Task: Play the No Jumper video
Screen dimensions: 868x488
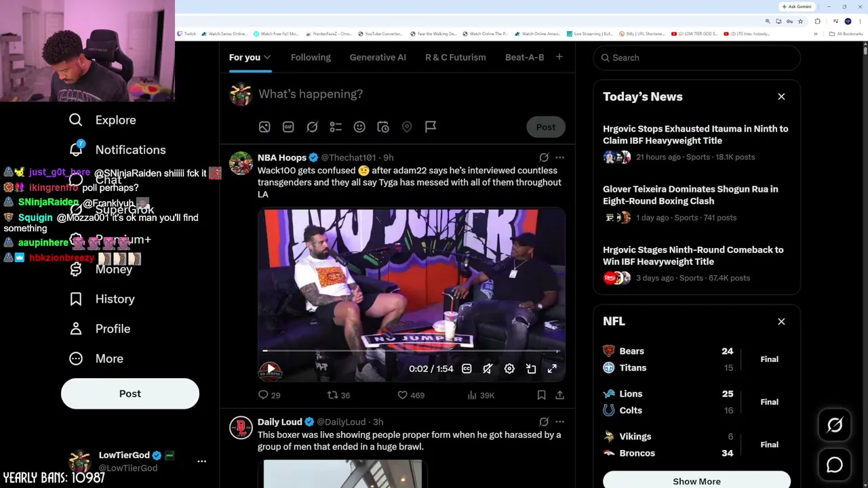Action: tap(271, 369)
